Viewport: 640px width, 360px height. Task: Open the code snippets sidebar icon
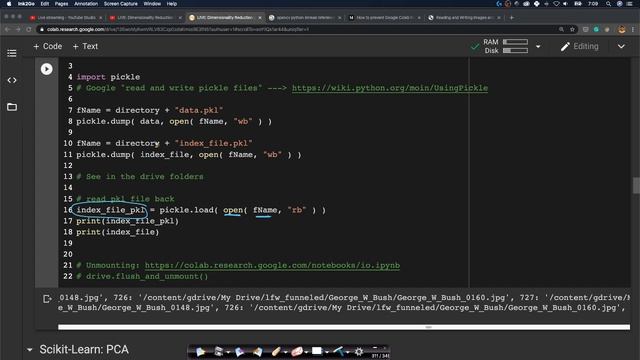click(12, 80)
